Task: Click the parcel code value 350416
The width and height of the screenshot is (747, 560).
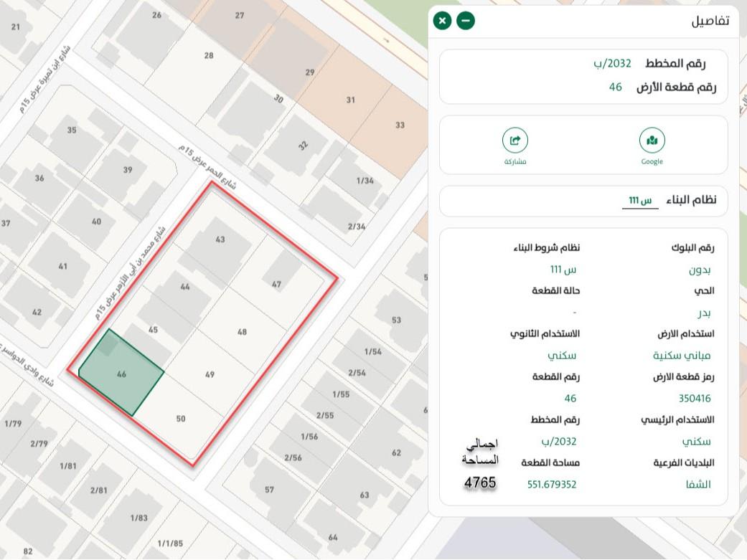Action: pyautogui.click(x=694, y=399)
